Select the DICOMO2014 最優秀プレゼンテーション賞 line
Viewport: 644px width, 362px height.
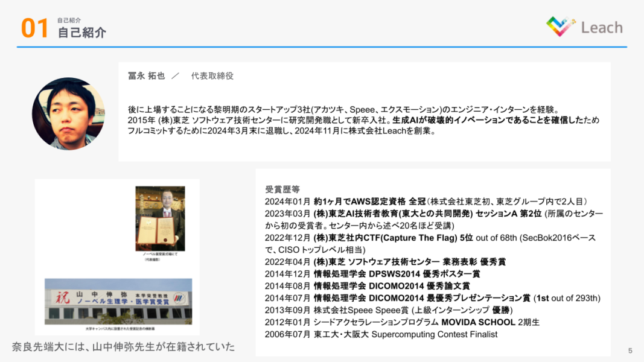pyautogui.click(x=432, y=298)
